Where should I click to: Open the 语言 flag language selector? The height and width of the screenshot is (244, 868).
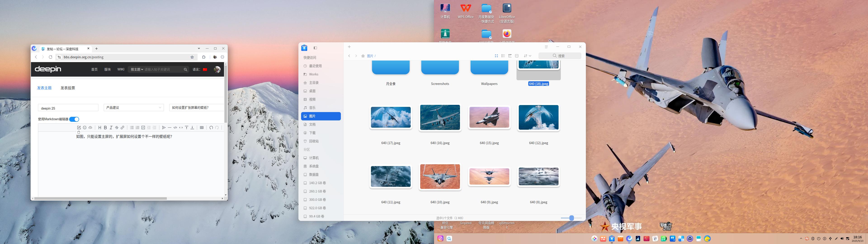(205, 69)
